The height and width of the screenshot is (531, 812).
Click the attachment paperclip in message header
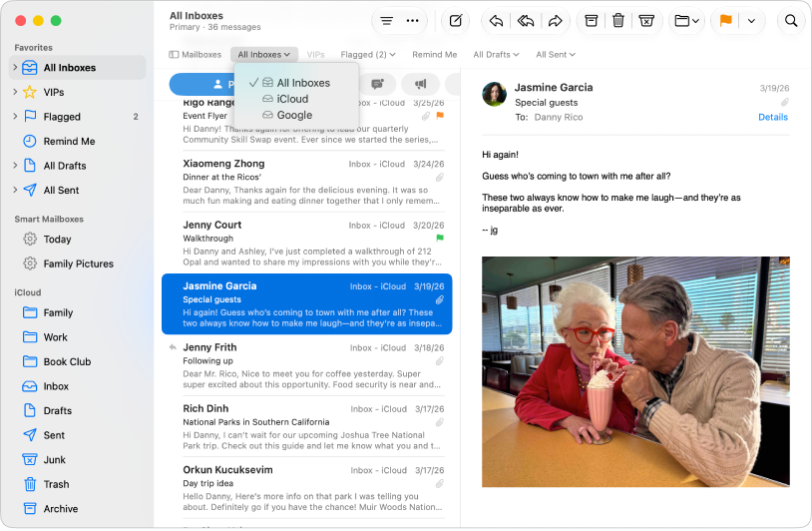(x=784, y=102)
